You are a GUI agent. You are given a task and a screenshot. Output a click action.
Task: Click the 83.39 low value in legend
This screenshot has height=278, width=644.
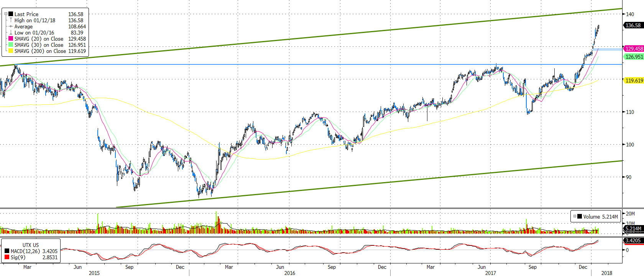[77, 33]
